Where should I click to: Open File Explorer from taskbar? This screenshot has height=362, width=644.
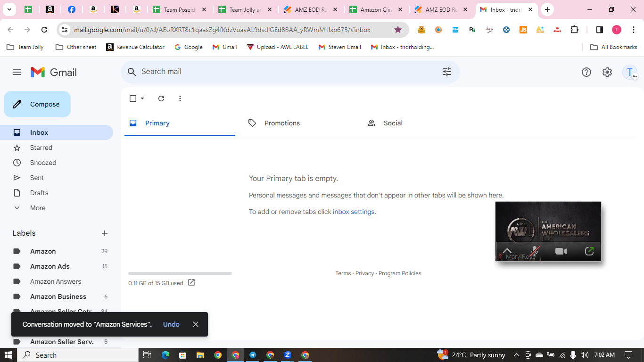coord(200,355)
